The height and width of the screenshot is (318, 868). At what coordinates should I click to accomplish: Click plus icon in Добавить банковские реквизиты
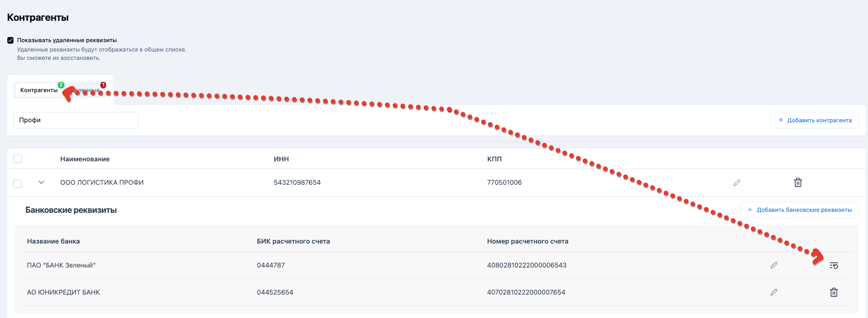[x=750, y=210]
